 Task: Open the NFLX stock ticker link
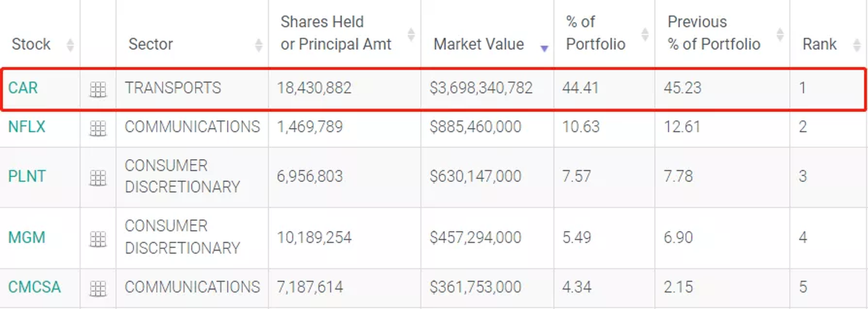26,126
